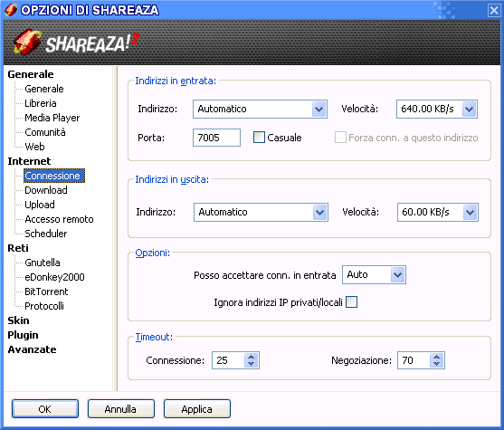Open the Gnutella network settings
504x430 pixels.
pyautogui.click(x=43, y=263)
